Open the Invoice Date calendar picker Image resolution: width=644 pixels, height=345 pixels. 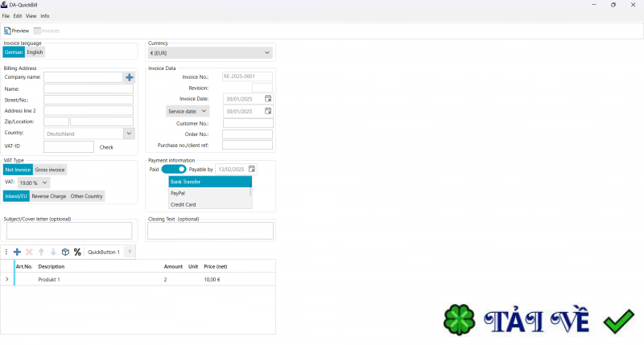(x=268, y=98)
